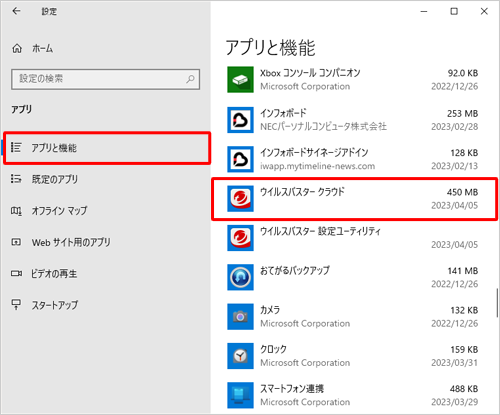
Task: Click オフライン マップ map icon
Action: tap(16, 211)
